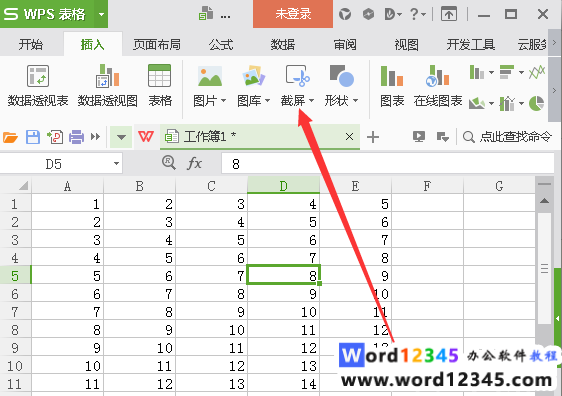The image size is (562, 396).
Task: Click the presentation screen icon near search
Action: point(419,137)
